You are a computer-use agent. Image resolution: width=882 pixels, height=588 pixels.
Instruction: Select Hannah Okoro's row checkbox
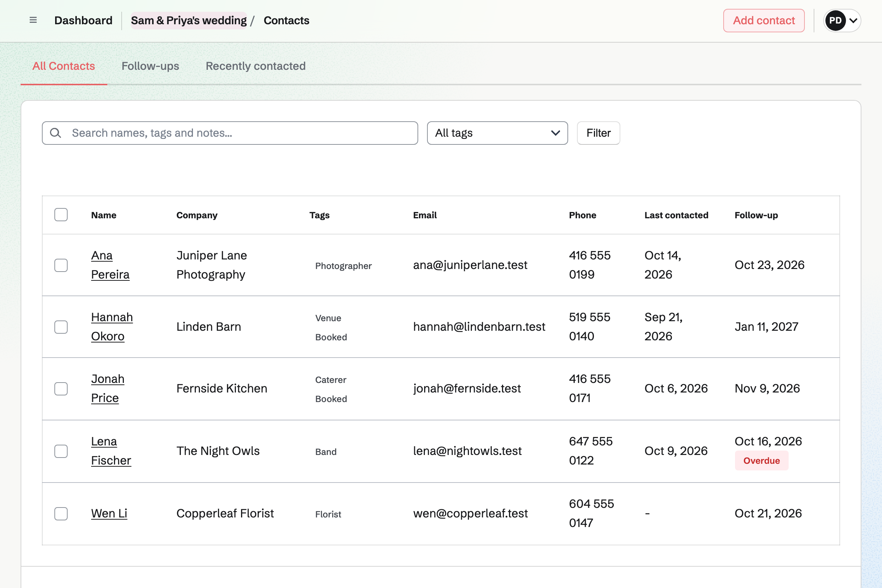tap(61, 327)
